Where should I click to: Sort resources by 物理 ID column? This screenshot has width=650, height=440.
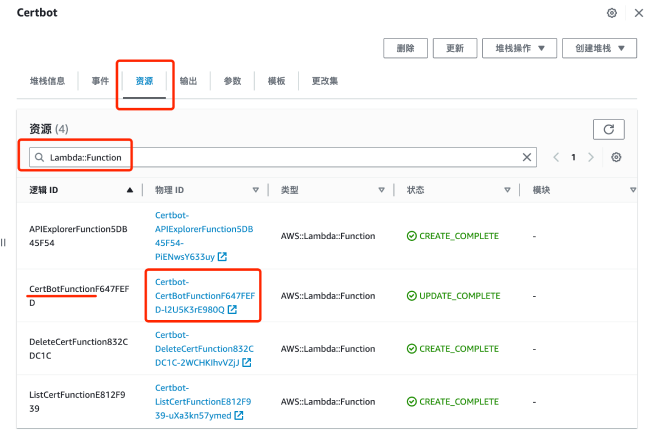coord(255,190)
